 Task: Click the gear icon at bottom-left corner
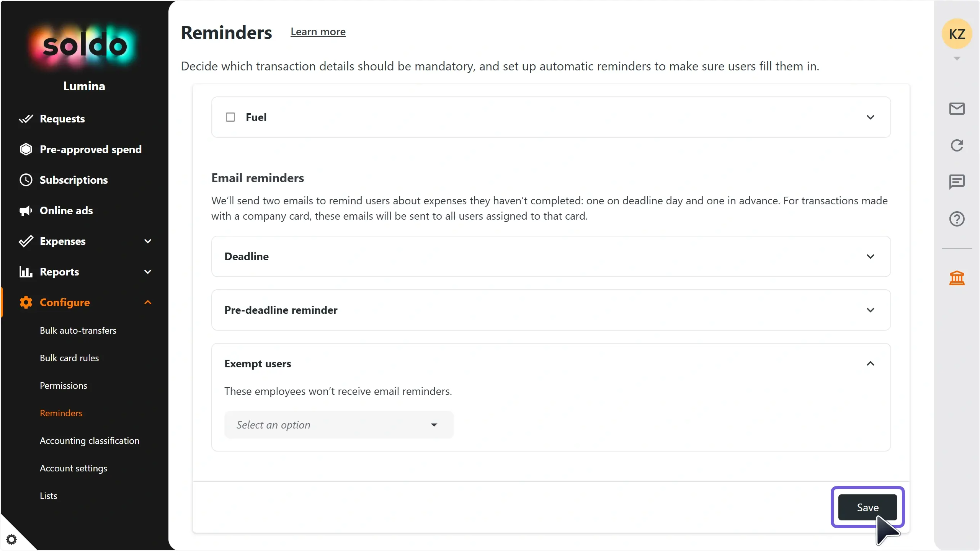[x=11, y=540]
